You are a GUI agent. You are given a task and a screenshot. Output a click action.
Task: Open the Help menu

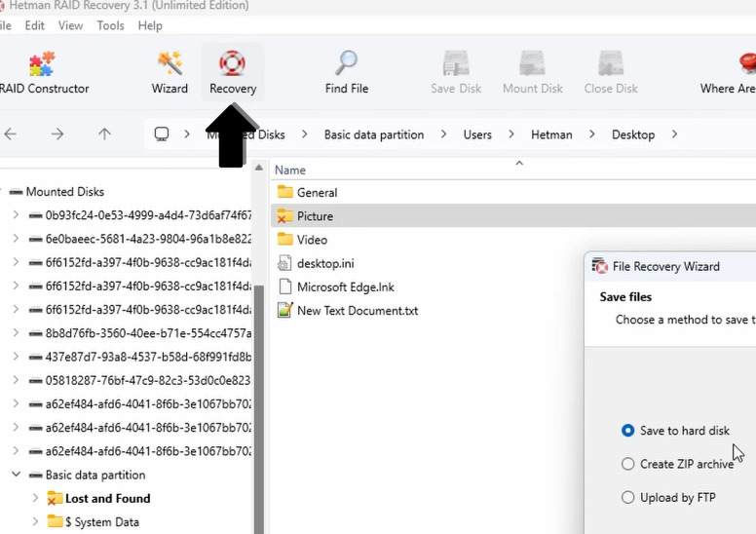coord(150,25)
